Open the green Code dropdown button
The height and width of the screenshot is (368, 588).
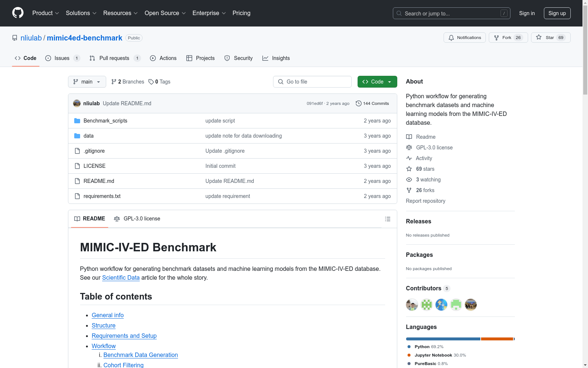point(377,82)
